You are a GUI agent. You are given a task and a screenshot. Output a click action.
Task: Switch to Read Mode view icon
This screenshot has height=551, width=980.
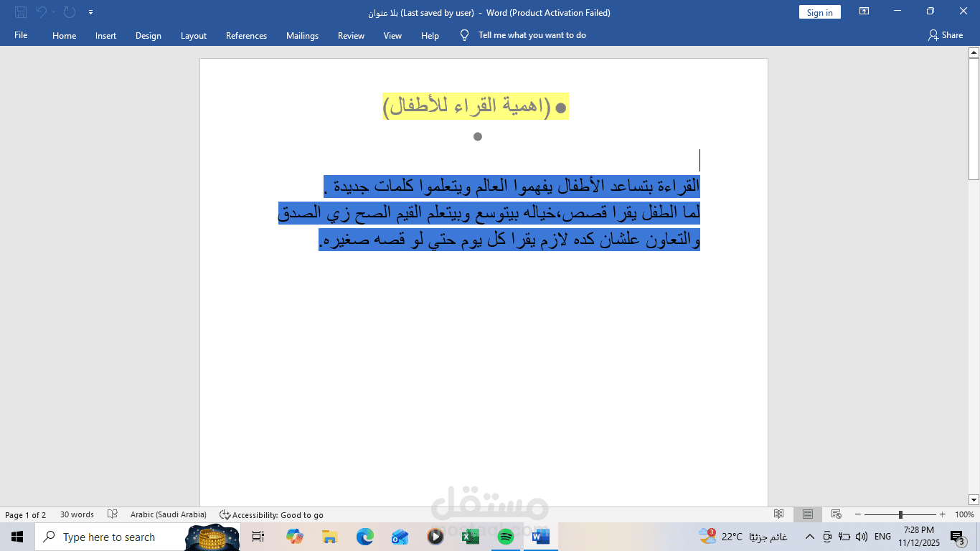click(779, 514)
